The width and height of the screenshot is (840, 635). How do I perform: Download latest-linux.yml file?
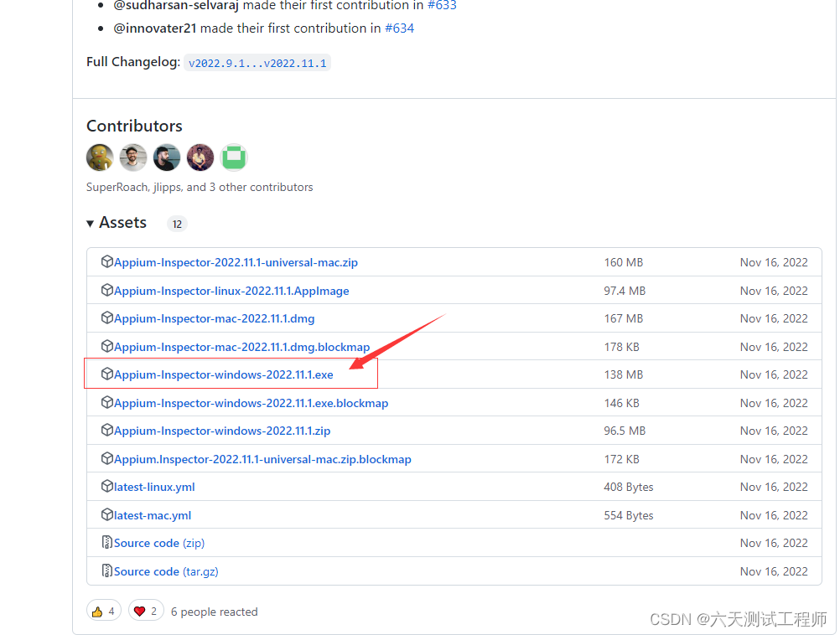pyautogui.click(x=154, y=488)
